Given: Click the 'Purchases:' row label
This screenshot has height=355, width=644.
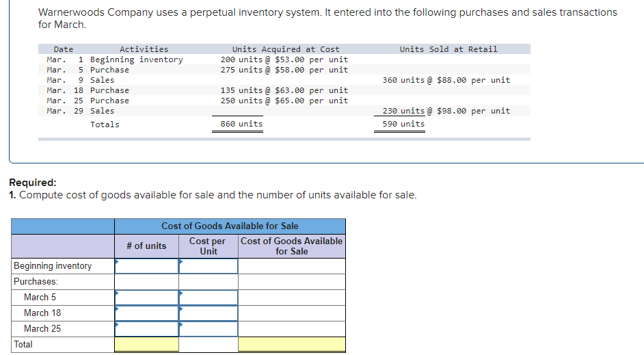Looking at the screenshot, I should tap(36, 281).
